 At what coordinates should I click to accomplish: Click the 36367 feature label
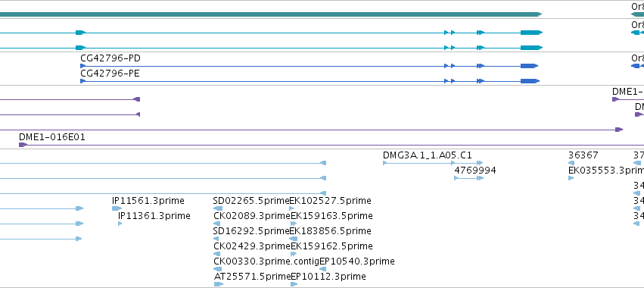(x=583, y=155)
